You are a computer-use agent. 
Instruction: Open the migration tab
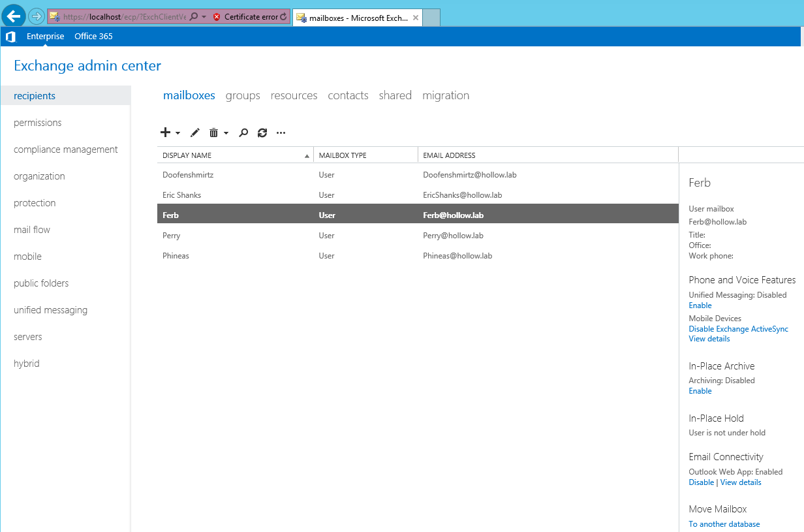coord(446,95)
